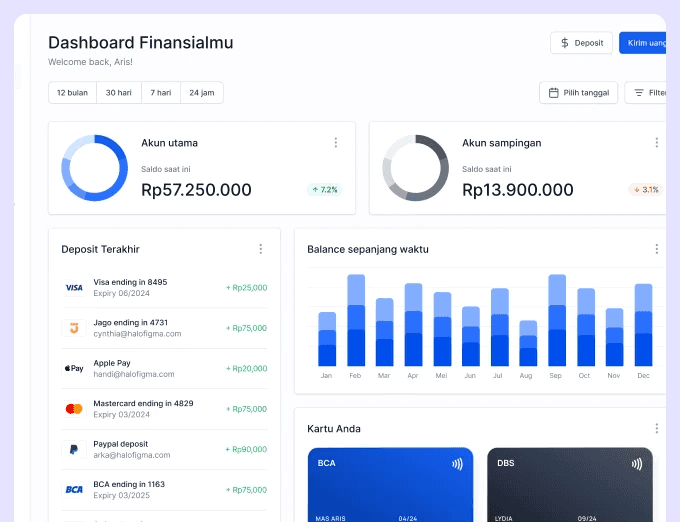The width and height of the screenshot is (680, 522).
Task: Select the 12 bulan time range
Action: pyautogui.click(x=72, y=93)
